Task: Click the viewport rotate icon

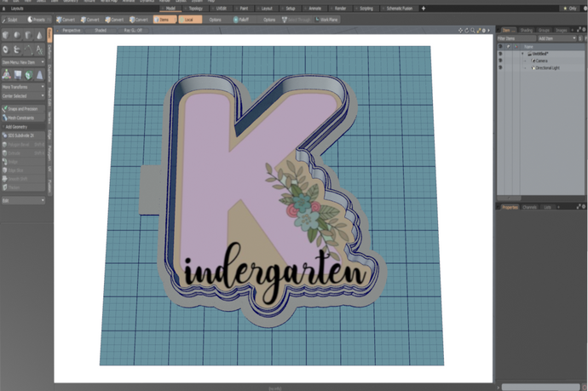Action: click(x=466, y=31)
